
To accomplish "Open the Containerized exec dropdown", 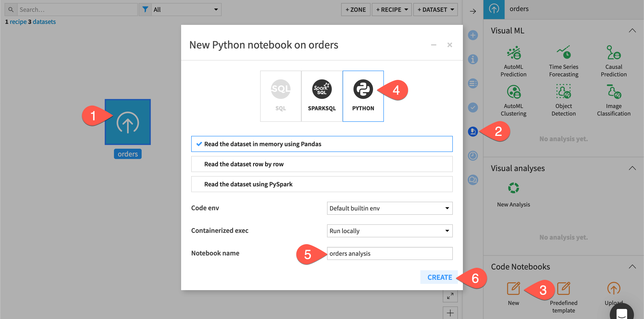I will 389,231.
